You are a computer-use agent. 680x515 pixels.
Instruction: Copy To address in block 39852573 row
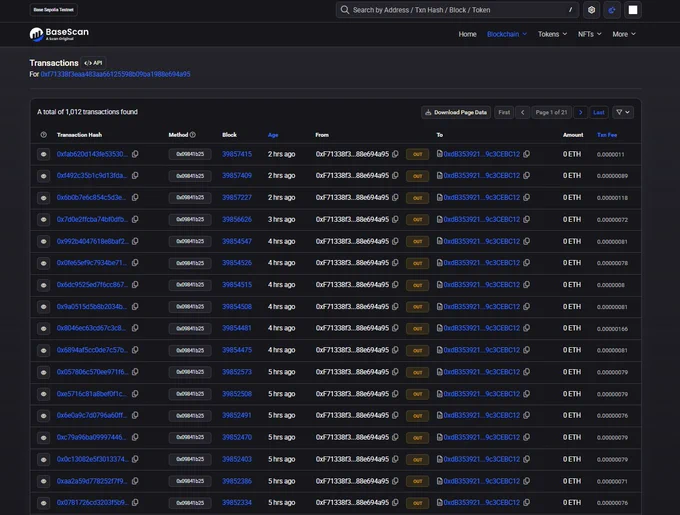click(x=526, y=372)
